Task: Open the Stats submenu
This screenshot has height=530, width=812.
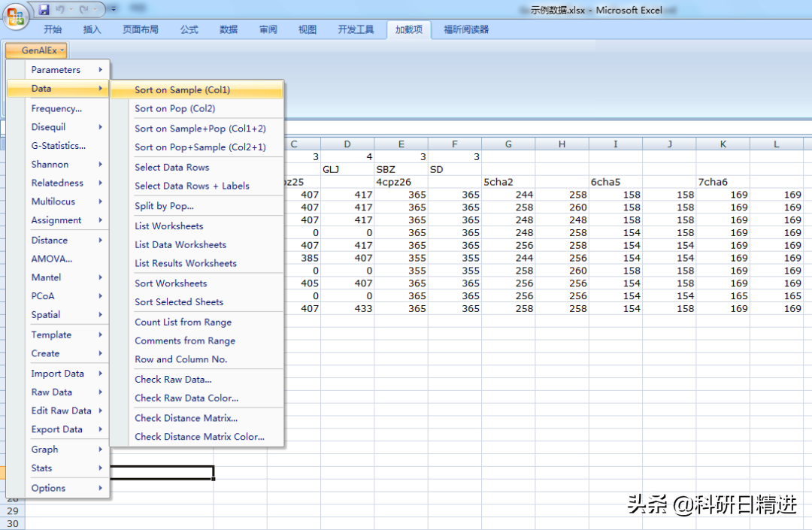Action: pos(58,468)
